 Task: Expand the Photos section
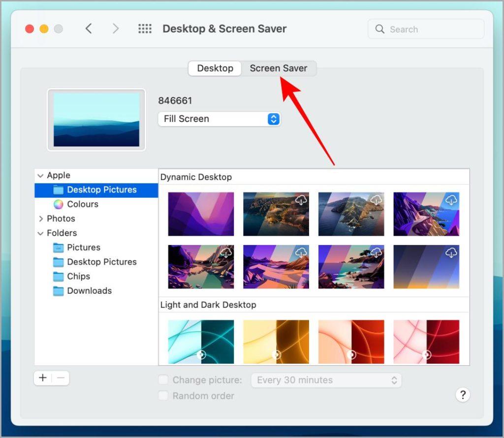(40, 219)
